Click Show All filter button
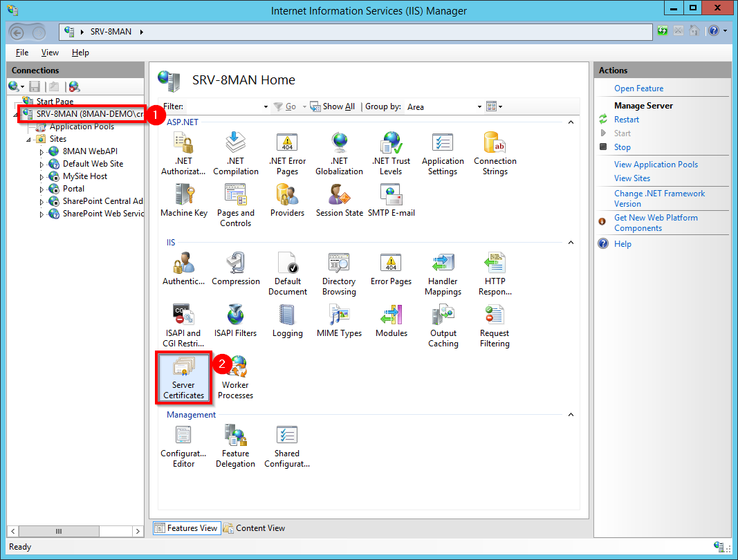738x560 pixels. [332, 107]
